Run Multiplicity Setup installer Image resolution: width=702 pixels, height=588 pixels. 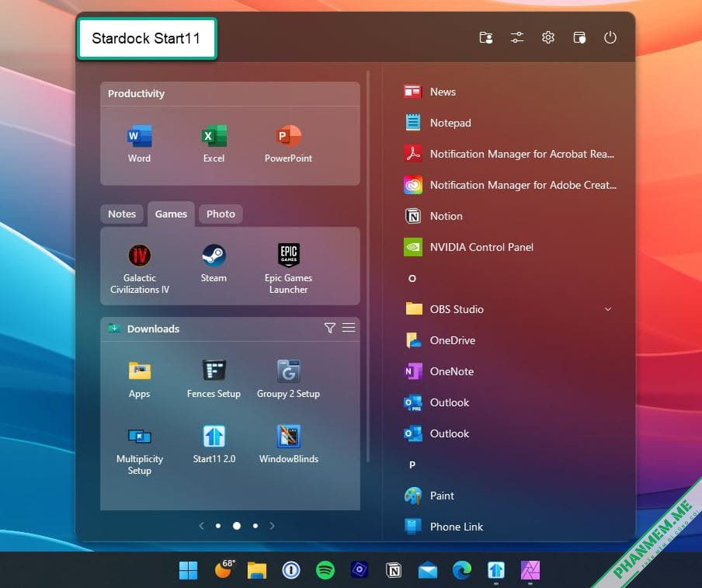click(x=140, y=450)
